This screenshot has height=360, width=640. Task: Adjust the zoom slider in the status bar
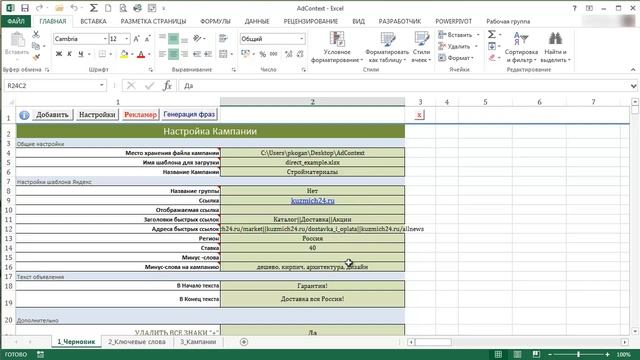pyautogui.click(x=578, y=354)
